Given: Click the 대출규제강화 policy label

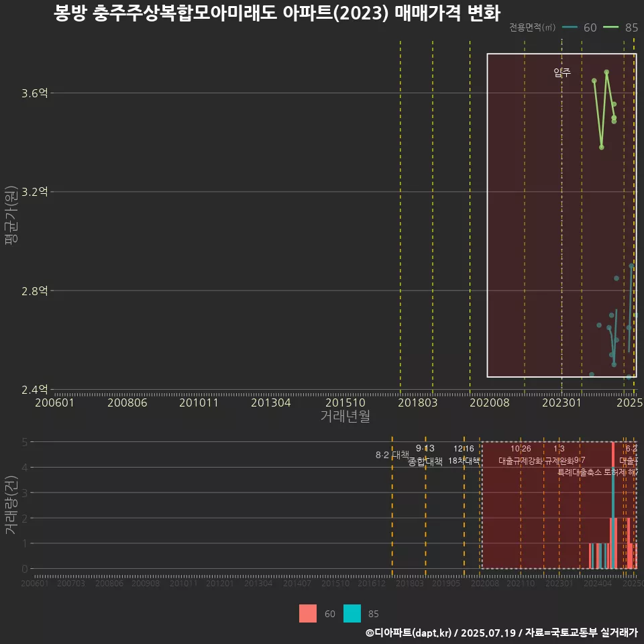Looking at the screenshot, I should [x=521, y=461].
